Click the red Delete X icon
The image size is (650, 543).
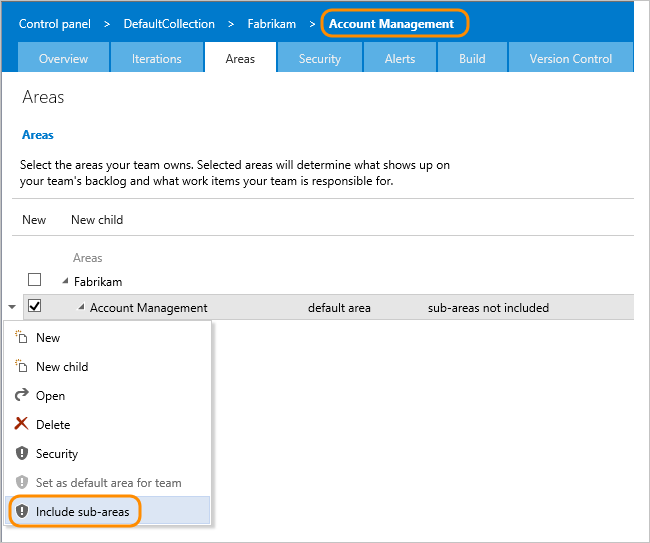point(21,424)
